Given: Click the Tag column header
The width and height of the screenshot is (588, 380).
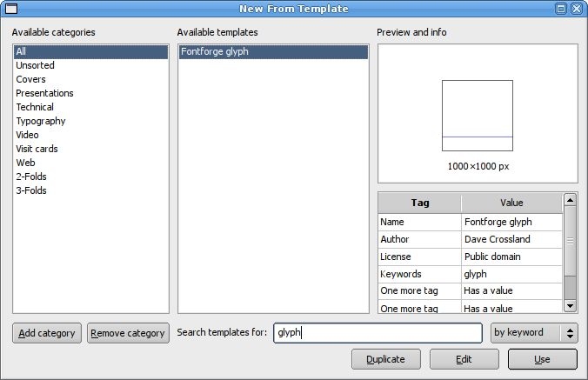Looking at the screenshot, I should click(x=420, y=203).
